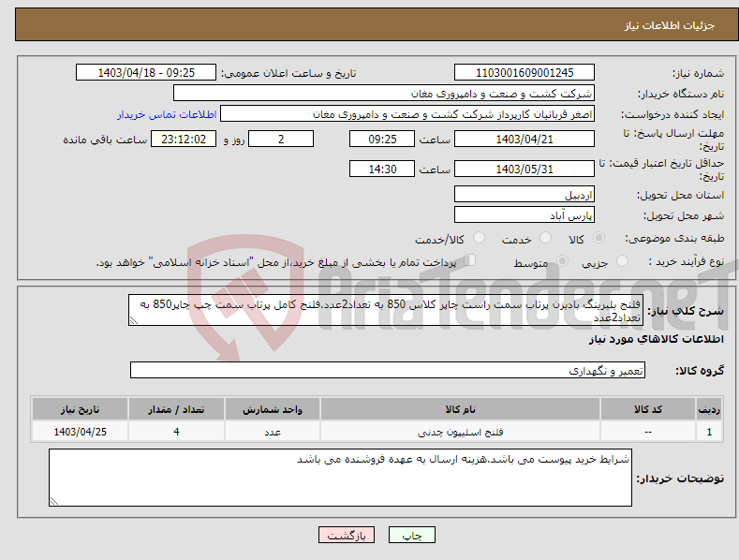Click the remaining days field showing 2

click(281, 139)
